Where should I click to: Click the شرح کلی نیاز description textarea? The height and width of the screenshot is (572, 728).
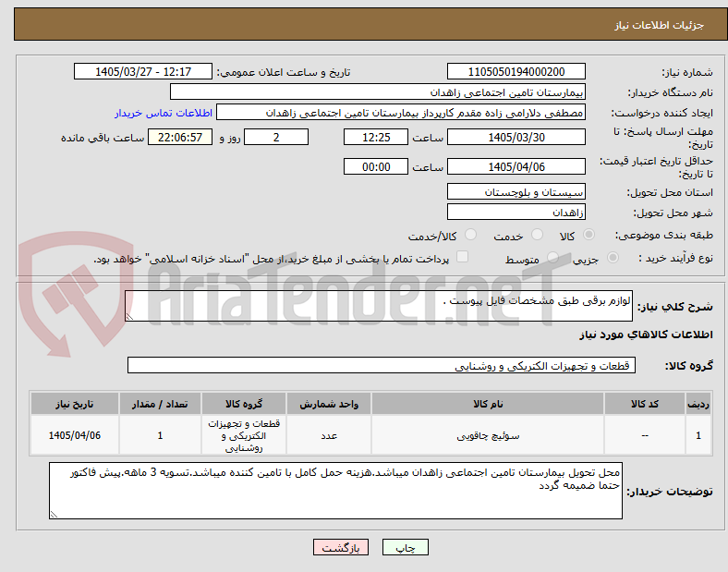[x=379, y=306]
